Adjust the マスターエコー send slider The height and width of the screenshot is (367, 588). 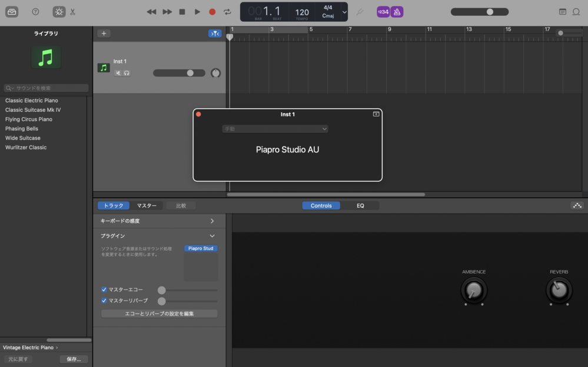188,290
